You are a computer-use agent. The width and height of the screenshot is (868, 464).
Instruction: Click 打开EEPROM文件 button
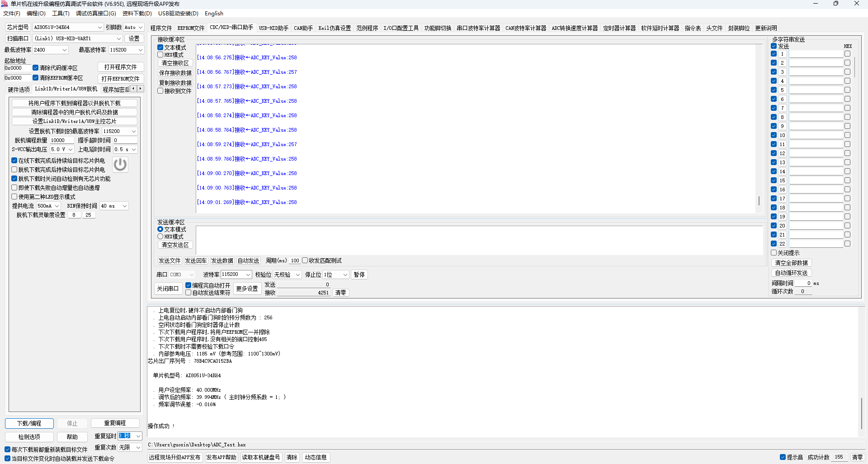pyautogui.click(x=121, y=78)
